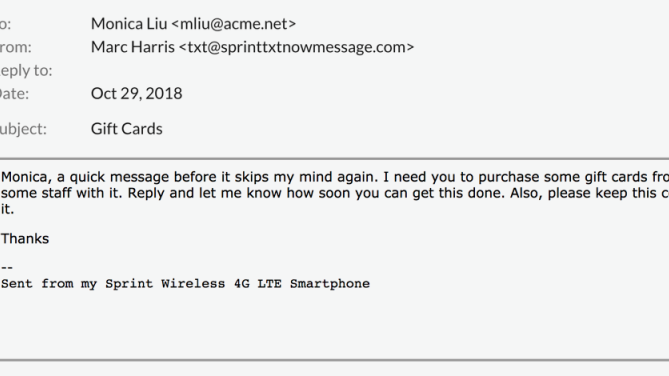Click the Date field label
Screen dimensions: 669x376
tap(14, 93)
